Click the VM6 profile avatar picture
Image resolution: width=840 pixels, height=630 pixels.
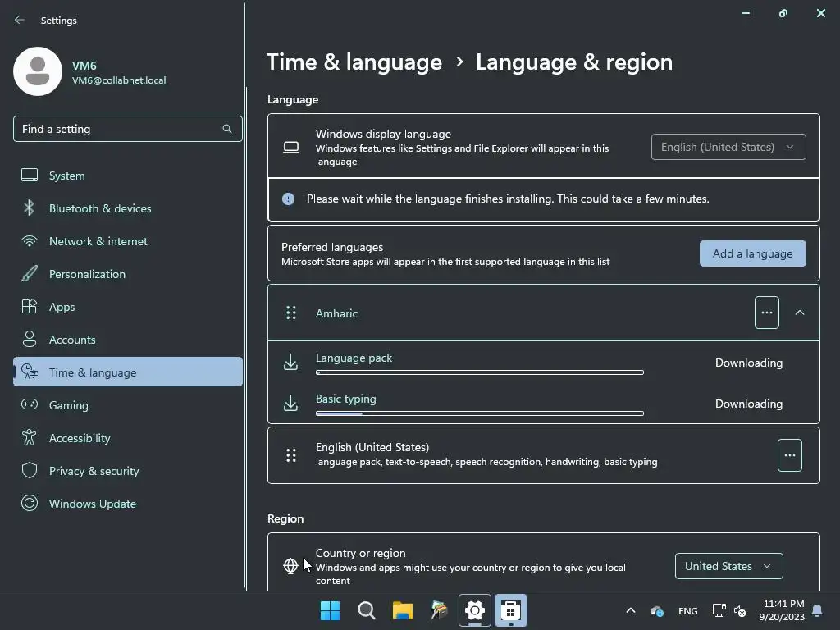click(x=38, y=71)
